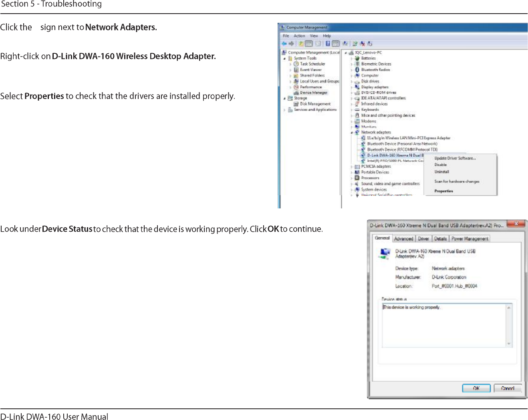Click the Mice and other pointing devices icon
The width and height of the screenshot is (528, 420).
coord(357,115)
